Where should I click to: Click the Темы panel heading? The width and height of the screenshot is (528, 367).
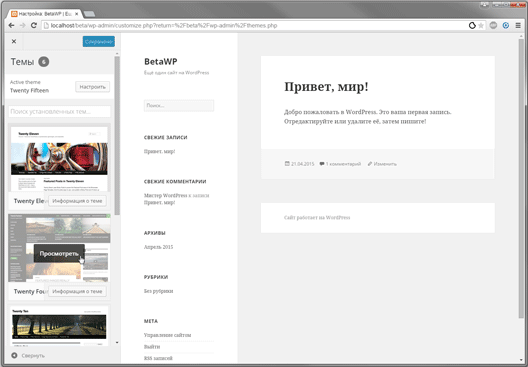[22, 62]
